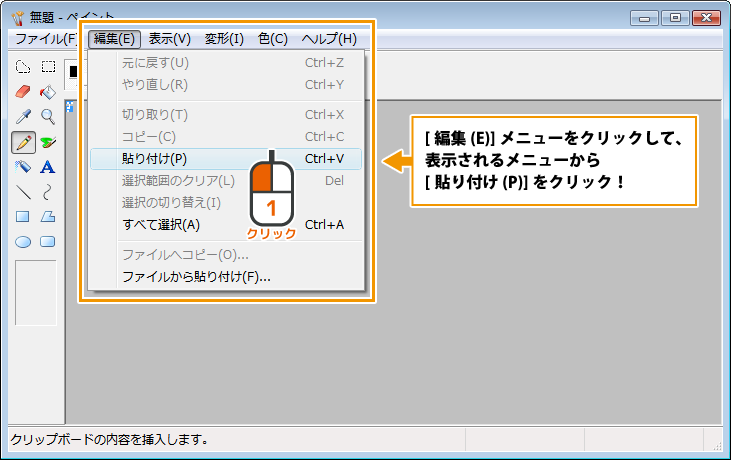The width and height of the screenshot is (731, 460).
Task: Pick the Polygon shape tool
Action: pos(48,217)
